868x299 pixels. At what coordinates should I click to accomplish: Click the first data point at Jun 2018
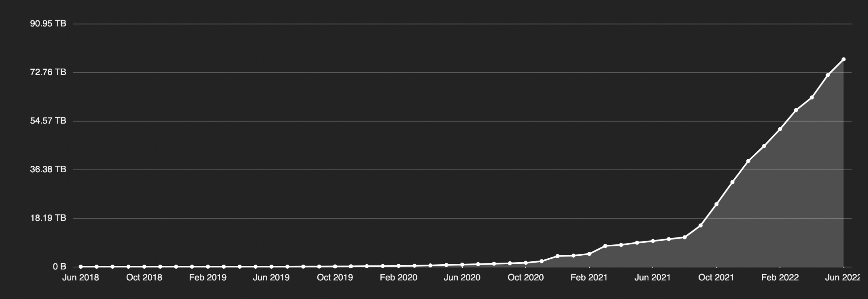click(x=81, y=267)
